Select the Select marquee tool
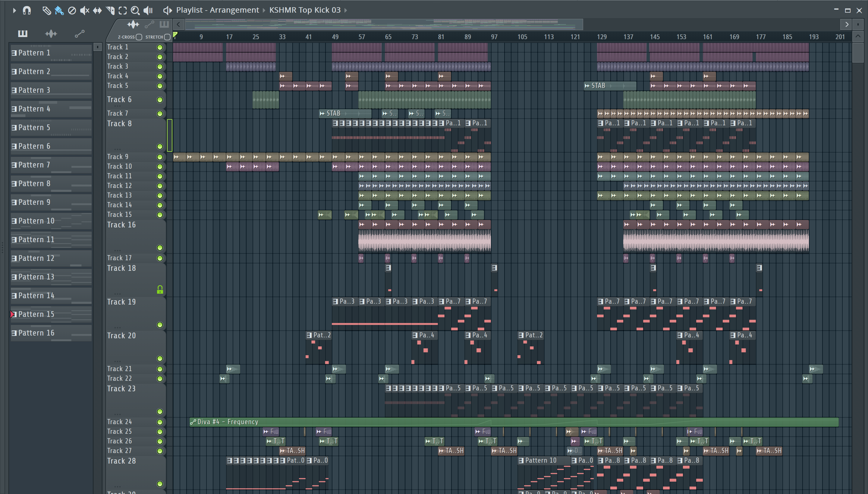 click(x=123, y=11)
